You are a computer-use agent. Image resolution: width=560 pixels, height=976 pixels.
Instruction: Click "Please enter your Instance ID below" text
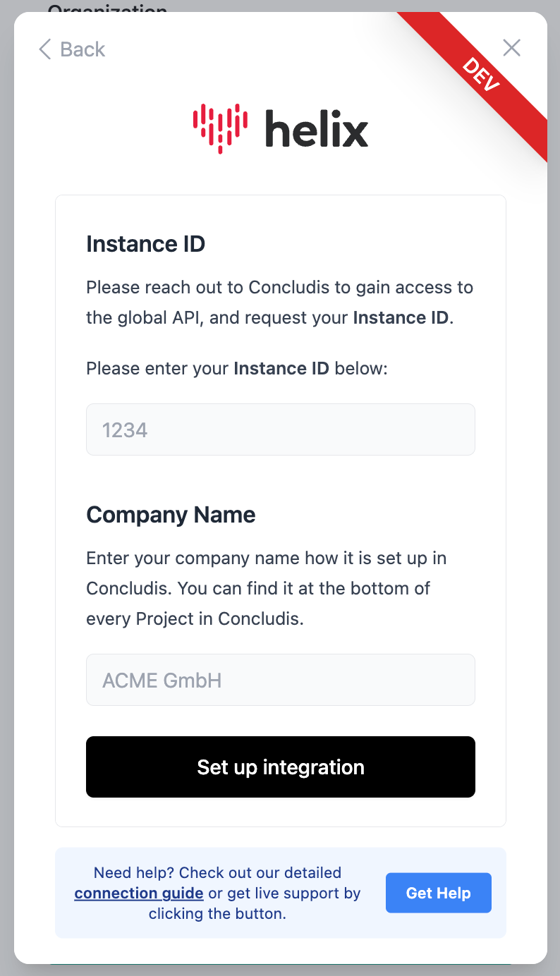pyautogui.click(x=236, y=368)
